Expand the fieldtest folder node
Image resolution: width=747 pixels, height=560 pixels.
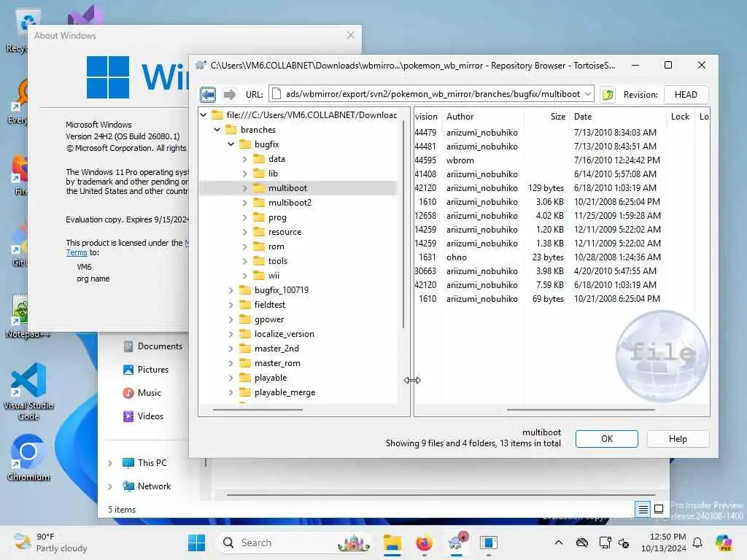(x=231, y=305)
